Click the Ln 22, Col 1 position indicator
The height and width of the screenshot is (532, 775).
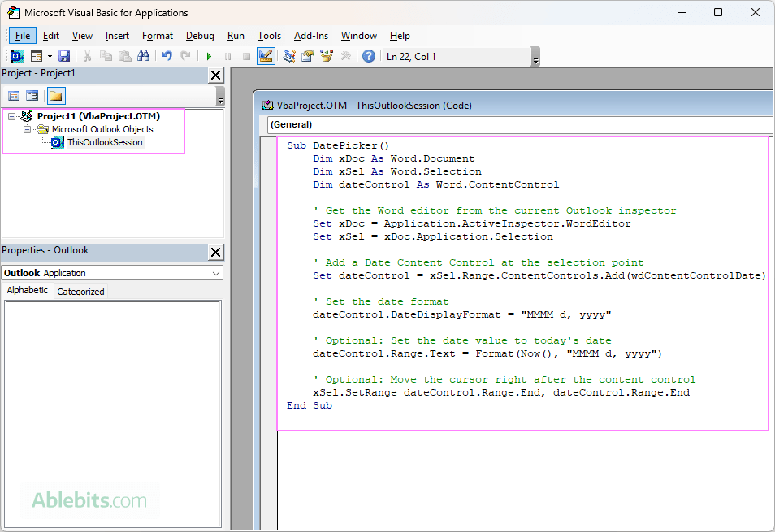tap(411, 56)
